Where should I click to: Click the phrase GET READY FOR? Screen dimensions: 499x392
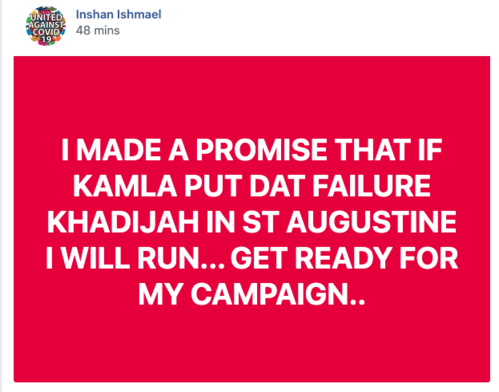coord(344,258)
